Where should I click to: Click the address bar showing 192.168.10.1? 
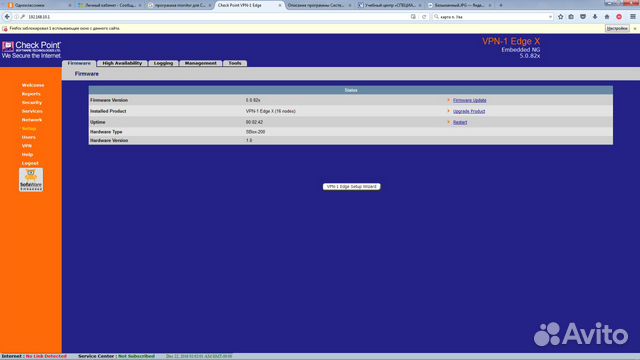coord(216,17)
